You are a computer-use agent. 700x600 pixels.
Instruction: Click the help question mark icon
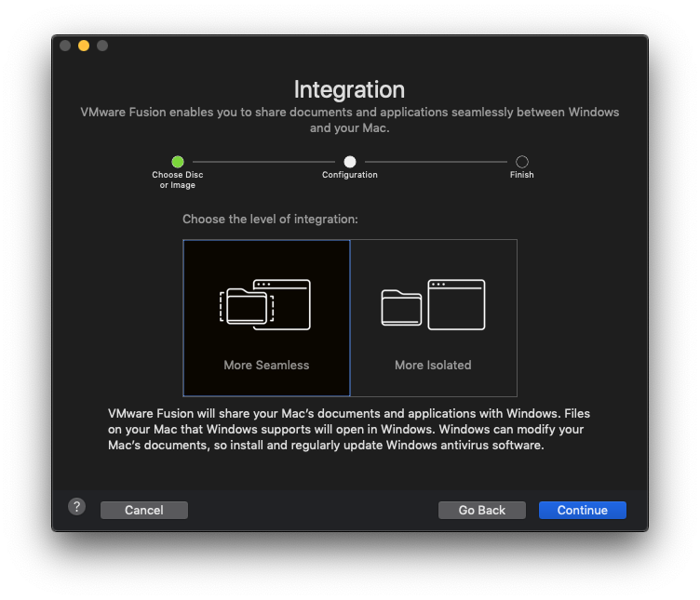pyautogui.click(x=76, y=507)
